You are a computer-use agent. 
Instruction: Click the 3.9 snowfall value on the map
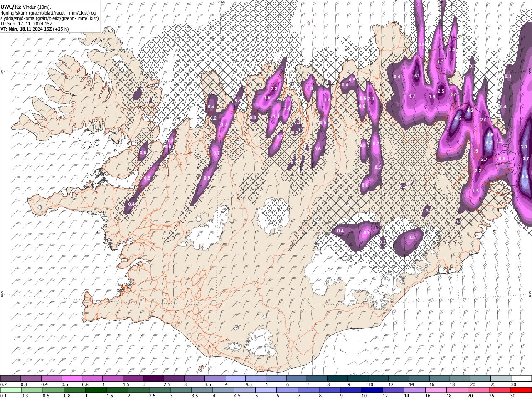coord(524,147)
